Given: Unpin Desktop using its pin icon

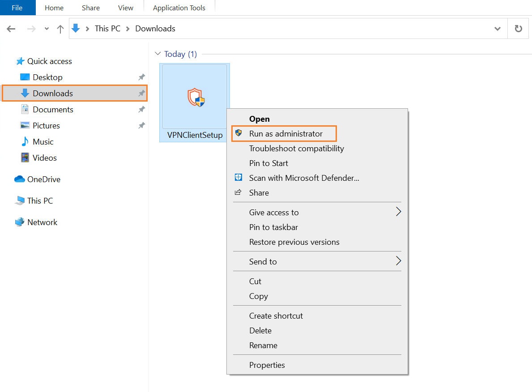Looking at the screenshot, I should click(x=142, y=77).
